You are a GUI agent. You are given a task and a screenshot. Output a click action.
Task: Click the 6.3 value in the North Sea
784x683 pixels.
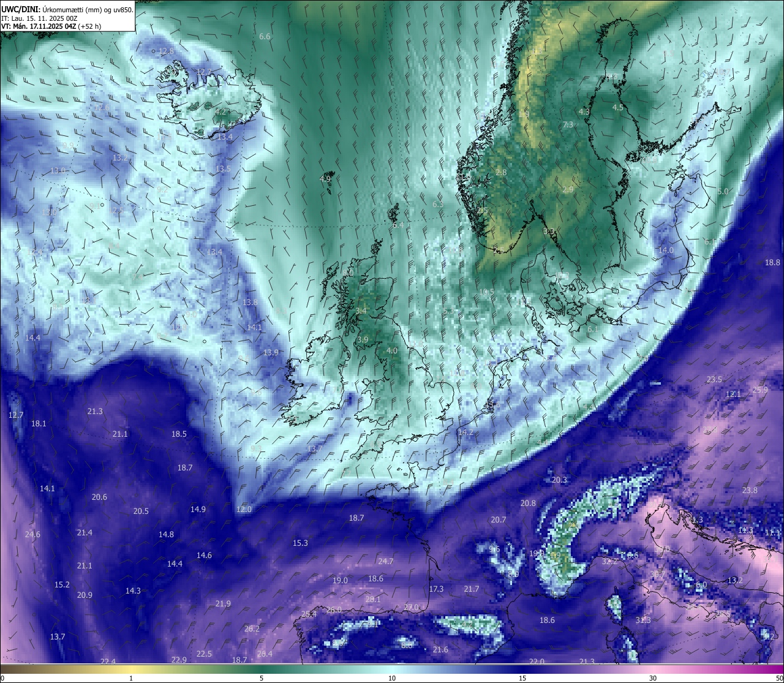tap(437, 204)
